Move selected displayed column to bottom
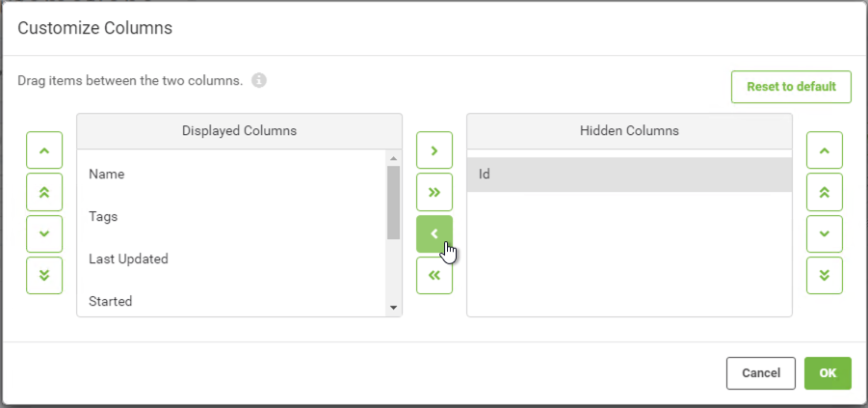Image resolution: width=868 pixels, height=408 pixels. (44, 276)
